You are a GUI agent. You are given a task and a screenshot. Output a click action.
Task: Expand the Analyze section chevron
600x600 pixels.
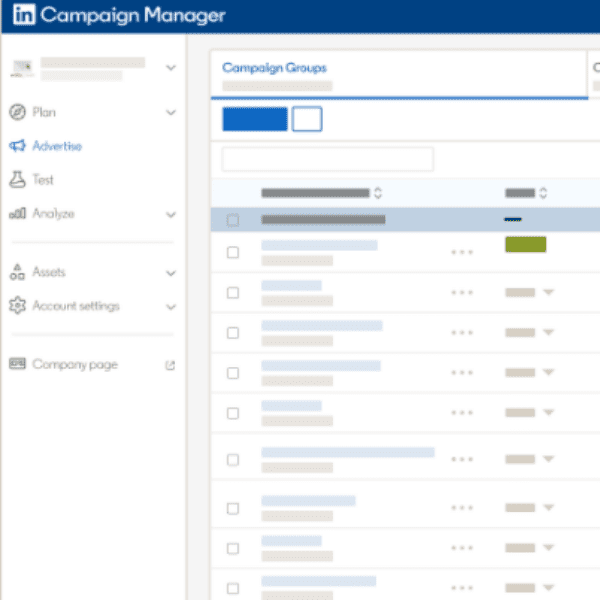coord(170,214)
